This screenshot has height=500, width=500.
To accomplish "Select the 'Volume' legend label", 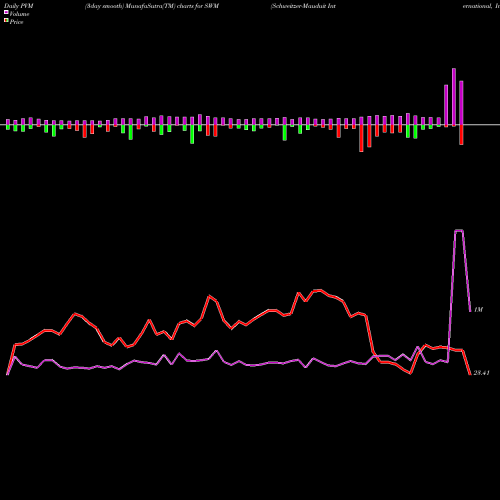I will pos(19,14).
